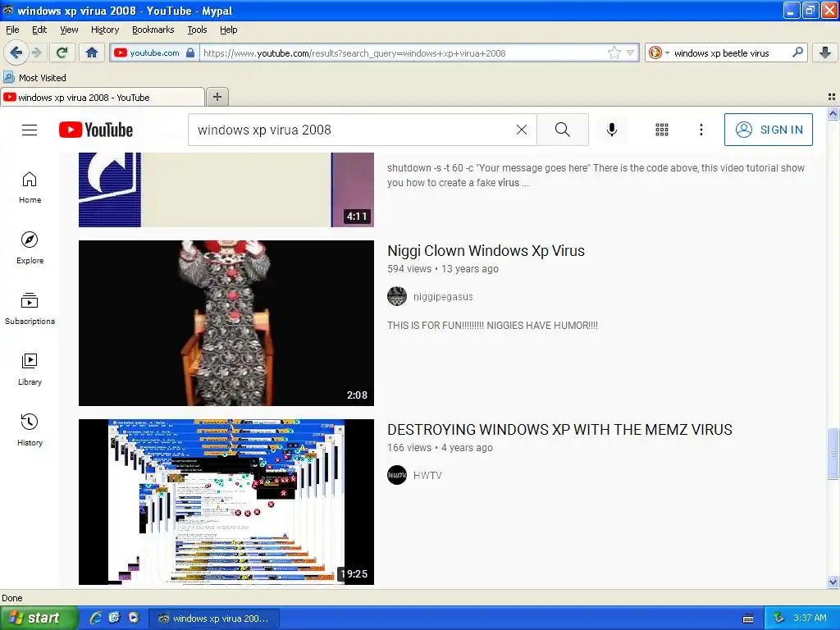The width and height of the screenshot is (840, 630).
Task: Click the youtube.com site identity button
Action: click(x=153, y=52)
